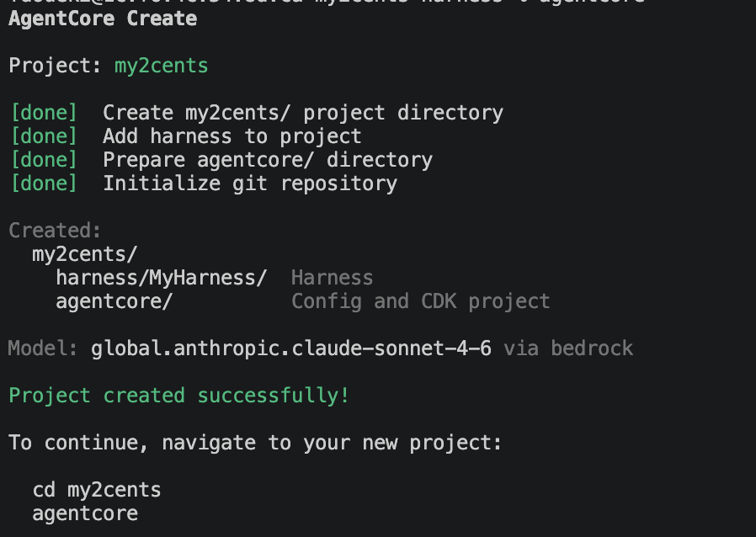The height and width of the screenshot is (537, 756).
Task: Click the agentcore command on last line
Action: (84, 513)
